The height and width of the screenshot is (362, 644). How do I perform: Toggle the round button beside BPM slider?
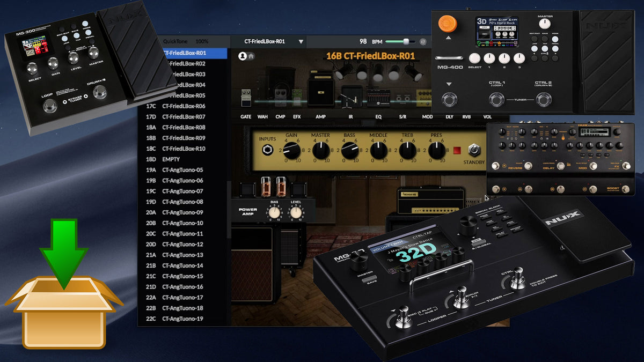[x=423, y=41]
